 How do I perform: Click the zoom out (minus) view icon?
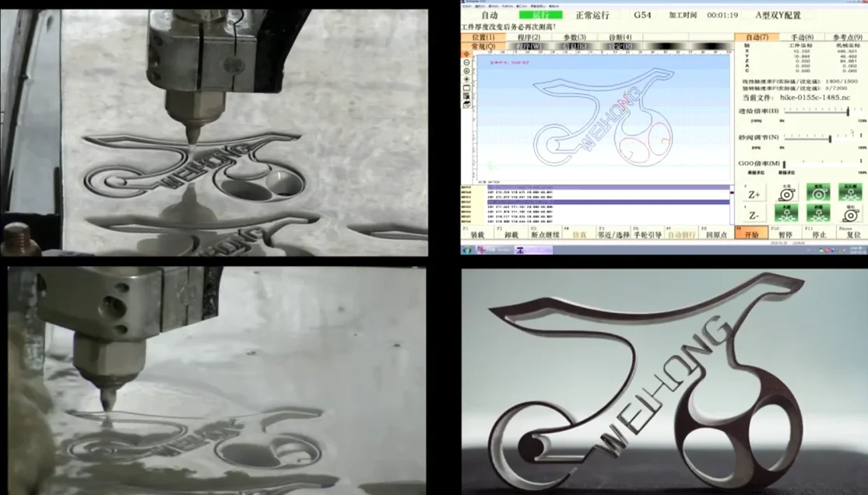tap(466, 62)
